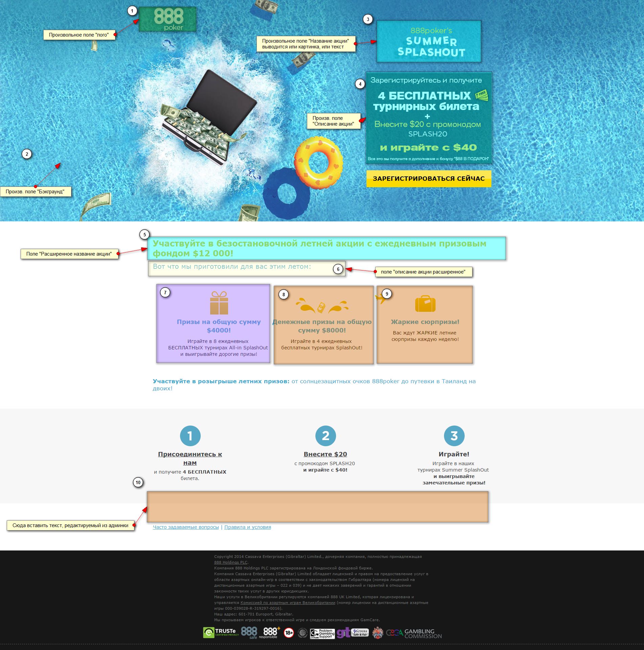Click the 'Внесите $20' link
The image size is (644, 650).
click(325, 454)
